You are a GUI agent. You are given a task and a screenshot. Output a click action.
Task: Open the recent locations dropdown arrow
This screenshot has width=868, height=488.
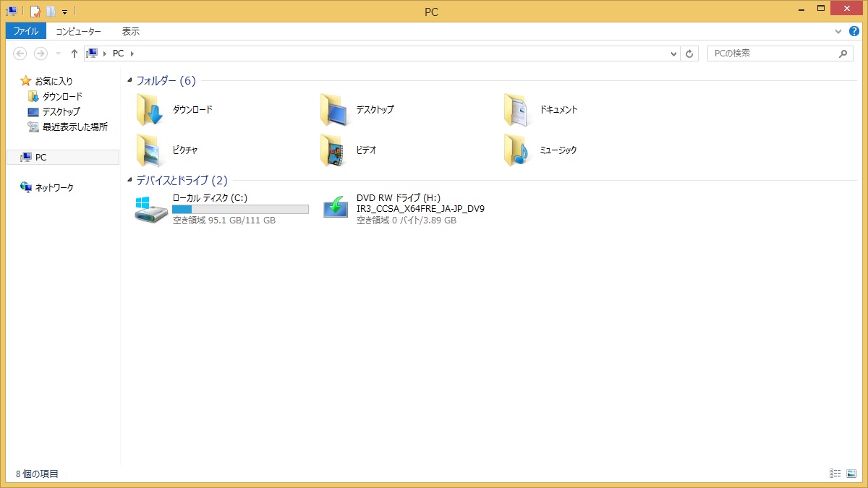coord(58,54)
